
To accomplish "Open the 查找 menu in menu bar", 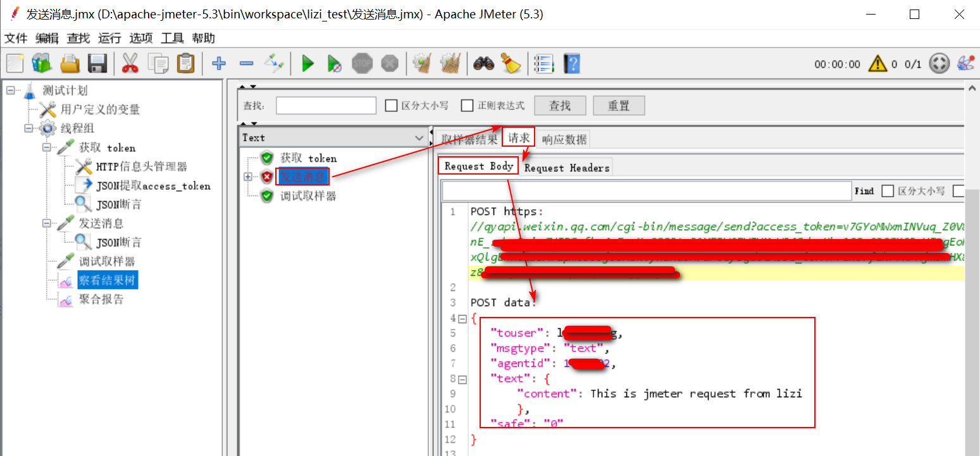I will point(78,38).
